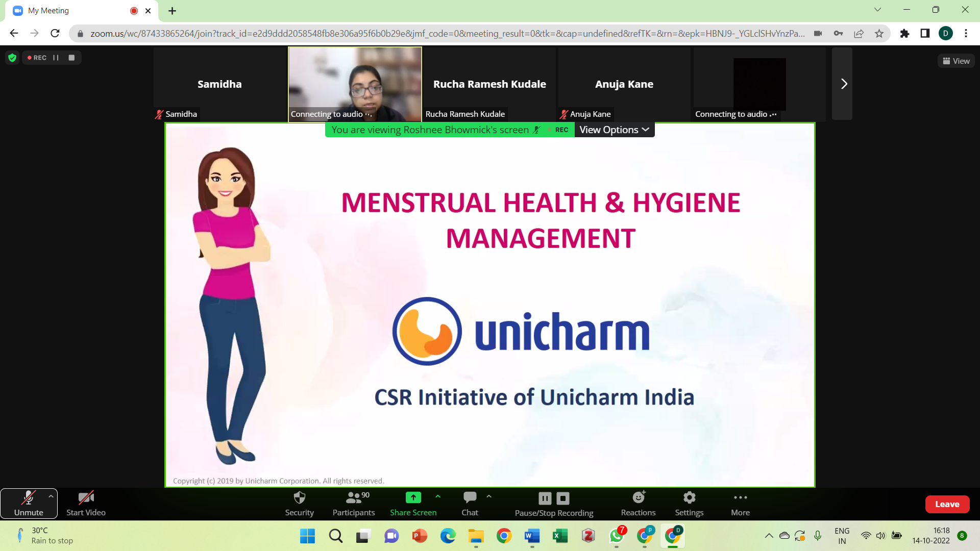980x551 pixels.
Task: Pause recording via top-left REC indicator
Action: 56,58
